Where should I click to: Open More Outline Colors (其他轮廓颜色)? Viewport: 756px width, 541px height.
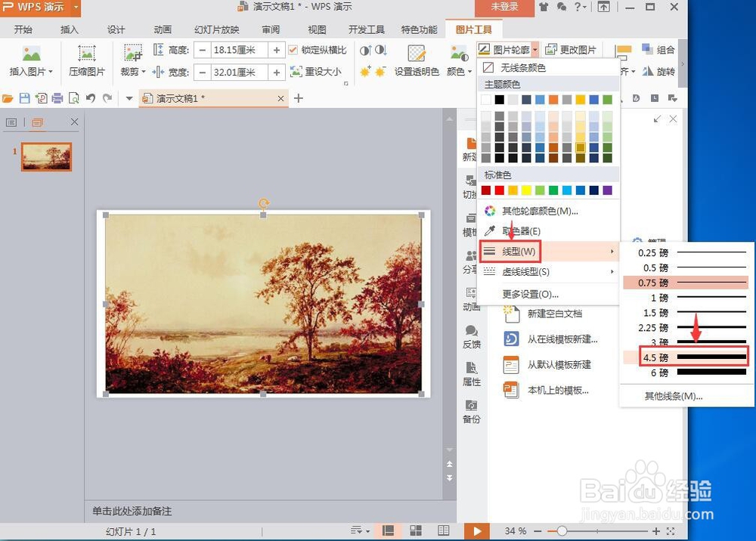(x=547, y=211)
